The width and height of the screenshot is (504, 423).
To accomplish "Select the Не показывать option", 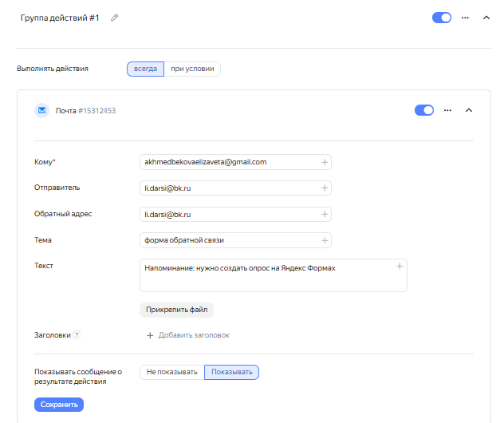I will pyautogui.click(x=171, y=372).
